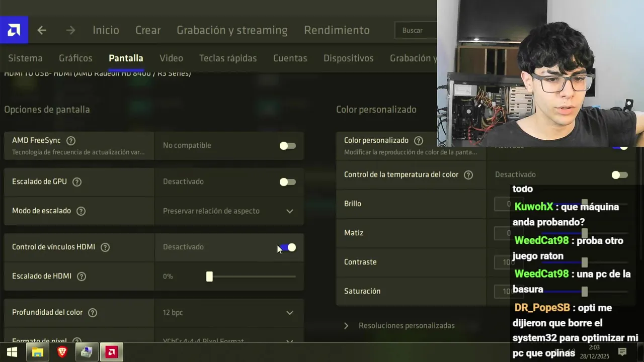The image size is (644, 362).
Task: Open Windows notification center icon
Action: [622, 352]
